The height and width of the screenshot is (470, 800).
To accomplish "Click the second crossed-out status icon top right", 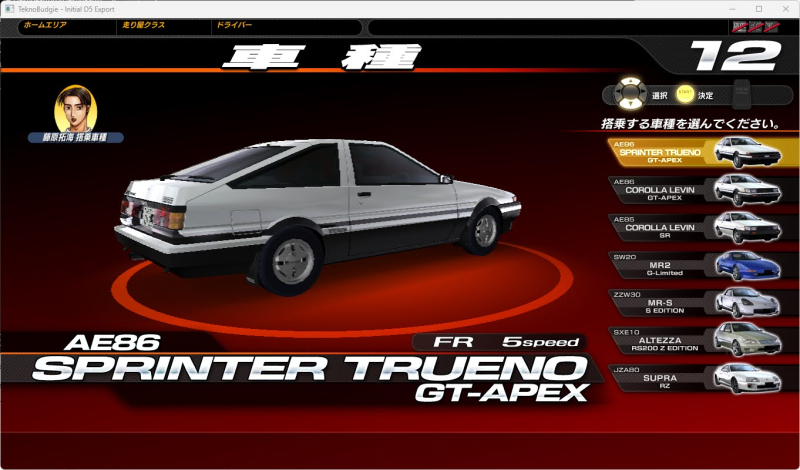I will click(756, 27).
